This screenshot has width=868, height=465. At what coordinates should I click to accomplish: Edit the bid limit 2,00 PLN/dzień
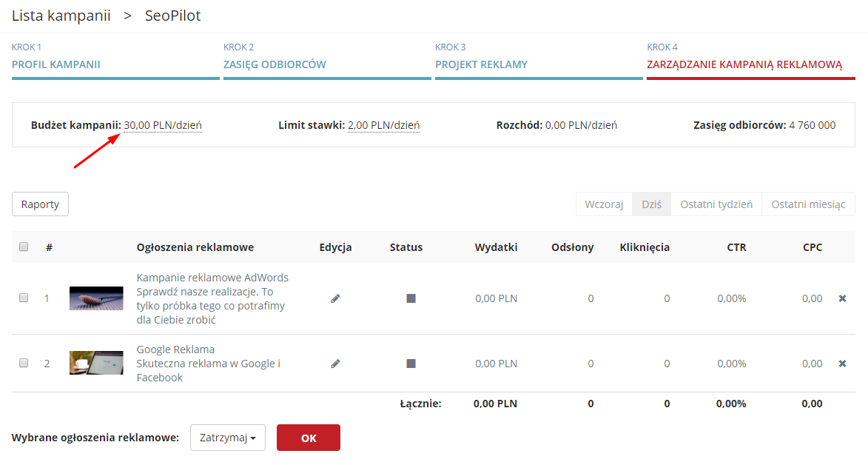[x=383, y=125]
